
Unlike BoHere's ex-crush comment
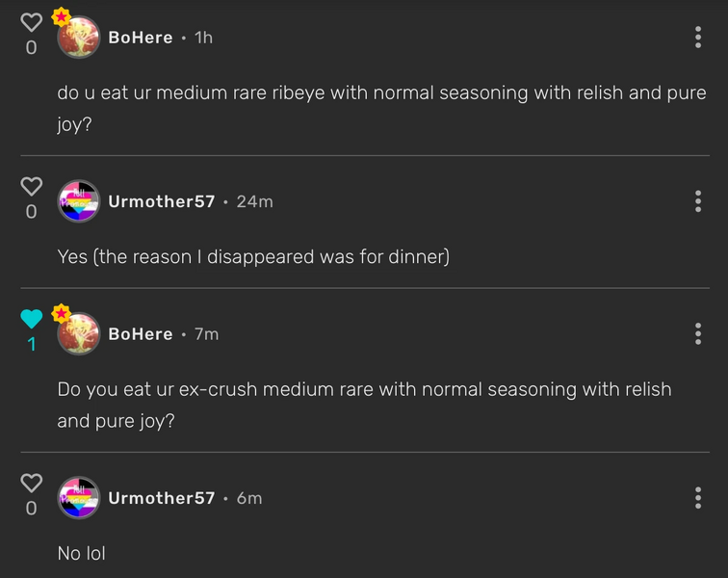click(x=32, y=319)
